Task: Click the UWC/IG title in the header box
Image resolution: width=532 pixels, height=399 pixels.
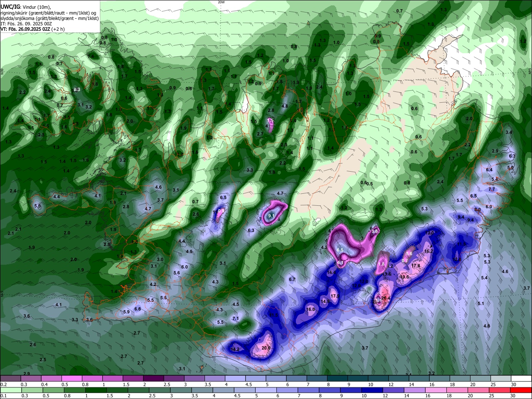Action: pos(10,7)
